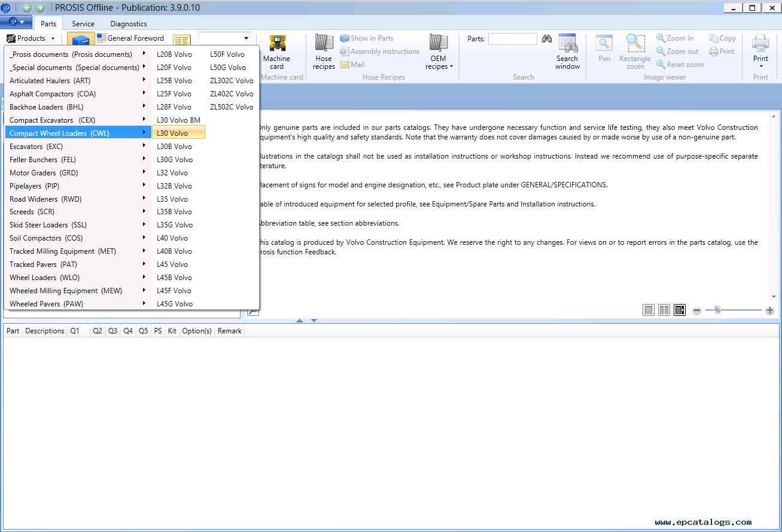Screen dimensions: 782x532
Task: Open Skid Steer Loaders (SSL) submenu
Action: pyautogui.click(x=78, y=225)
